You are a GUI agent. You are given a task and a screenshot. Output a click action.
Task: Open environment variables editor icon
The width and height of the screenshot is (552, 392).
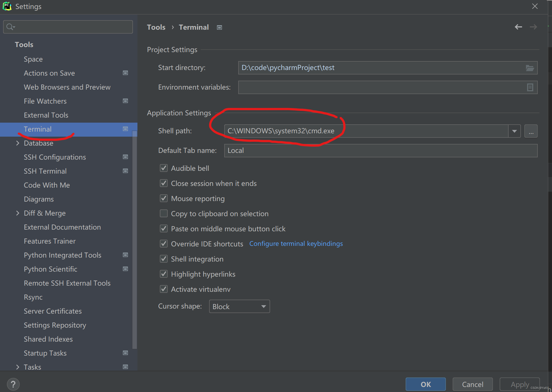[x=530, y=87]
